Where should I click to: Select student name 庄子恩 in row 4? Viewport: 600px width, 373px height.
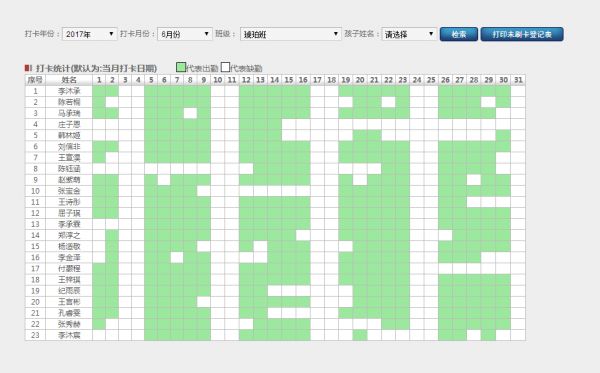69,124
